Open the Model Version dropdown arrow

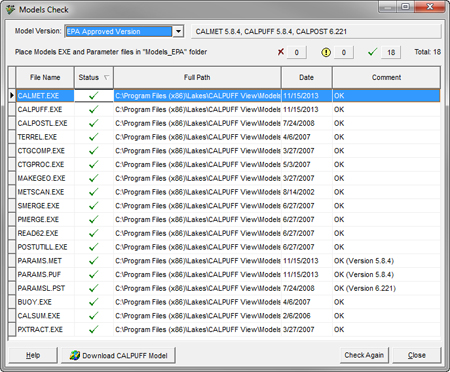[178, 31]
